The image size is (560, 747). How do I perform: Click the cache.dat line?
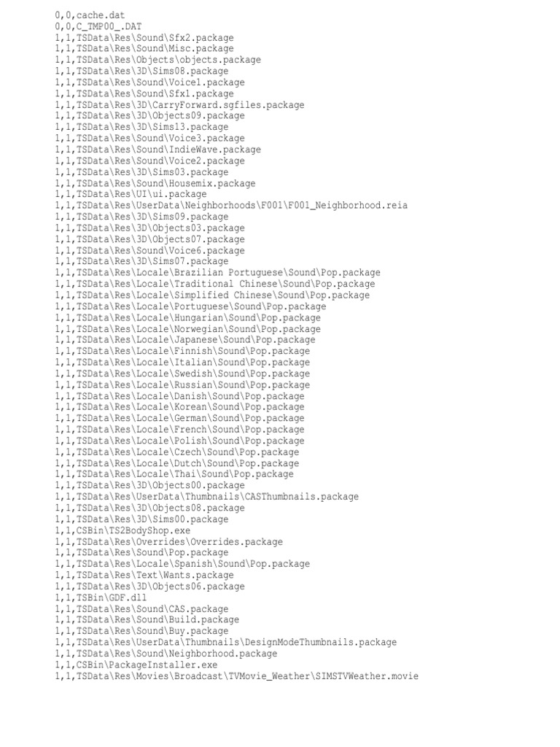point(90,15)
